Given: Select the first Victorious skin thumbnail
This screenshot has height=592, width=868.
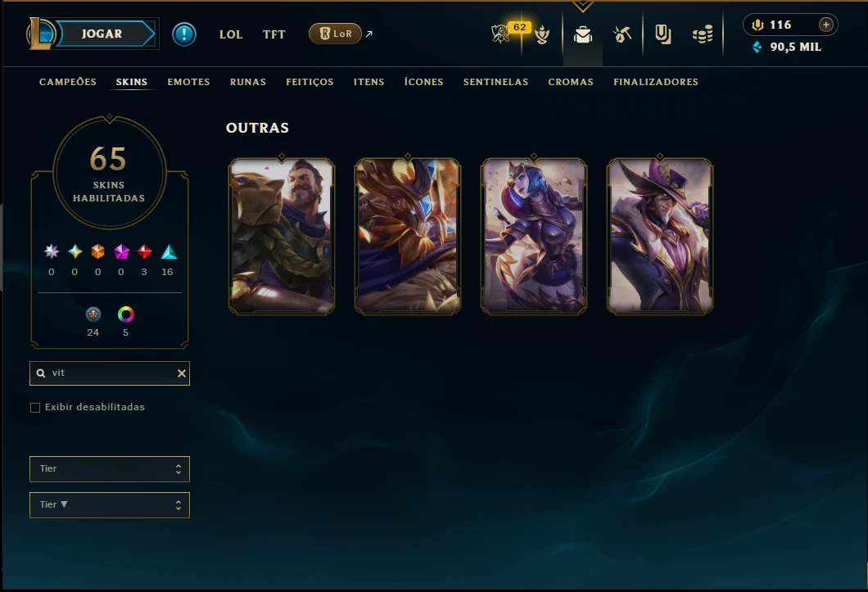Looking at the screenshot, I should (x=282, y=237).
